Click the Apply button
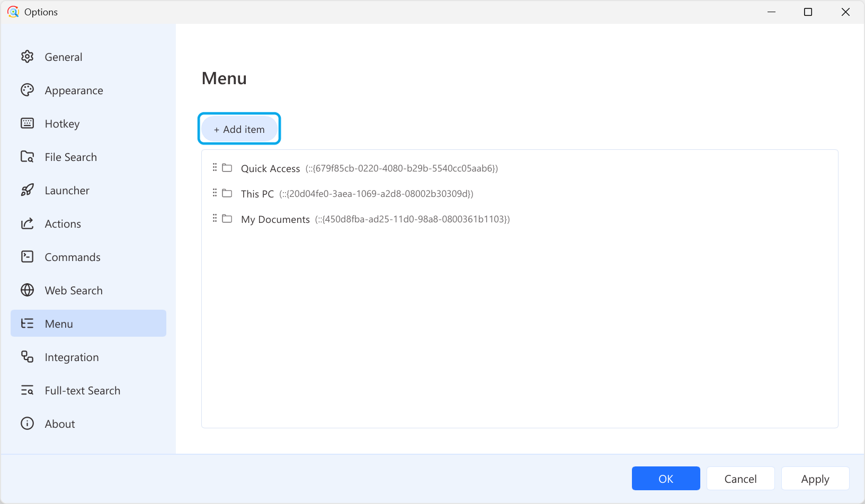The image size is (865, 504). (x=815, y=479)
